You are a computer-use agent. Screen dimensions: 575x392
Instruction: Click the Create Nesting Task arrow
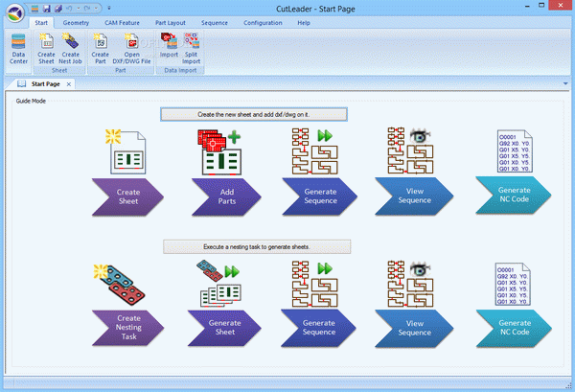tap(127, 328)
